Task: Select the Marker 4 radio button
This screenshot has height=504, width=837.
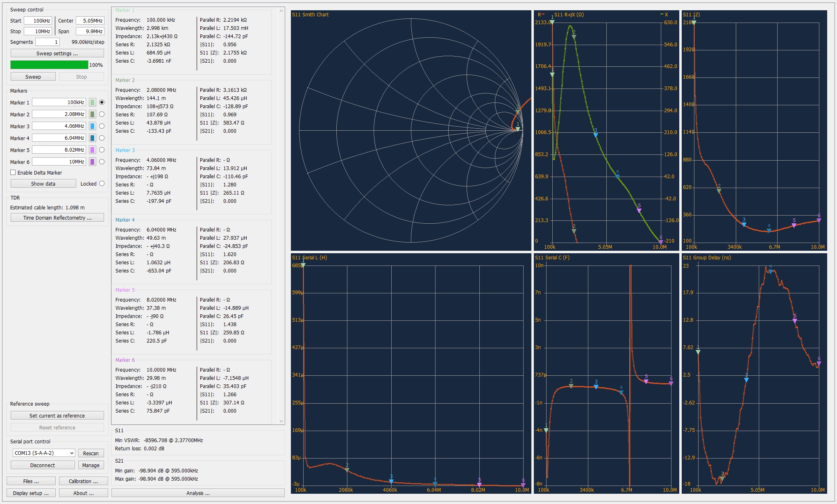Action: click(102, 138)
